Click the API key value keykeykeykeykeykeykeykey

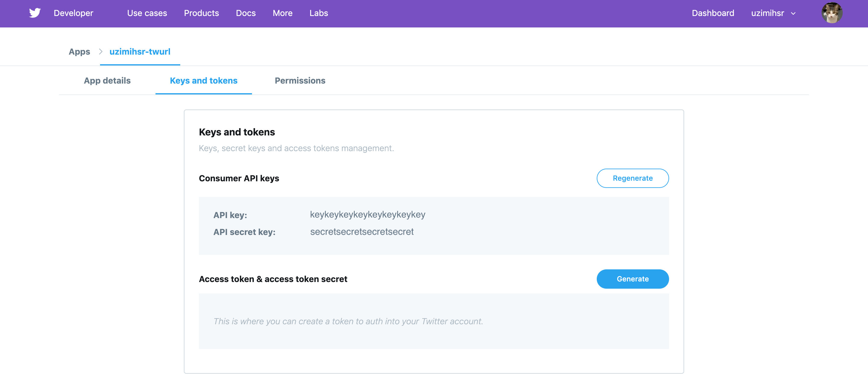coord(368,214)
